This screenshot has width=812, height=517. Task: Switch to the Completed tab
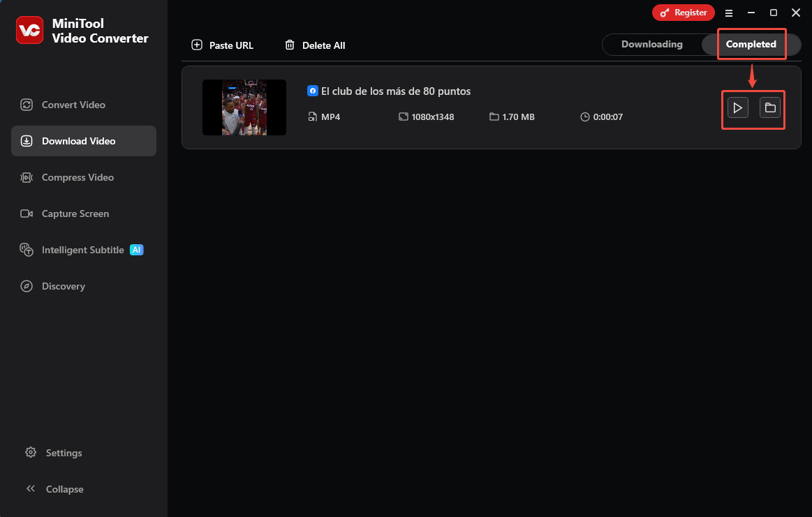click(751, 44)
